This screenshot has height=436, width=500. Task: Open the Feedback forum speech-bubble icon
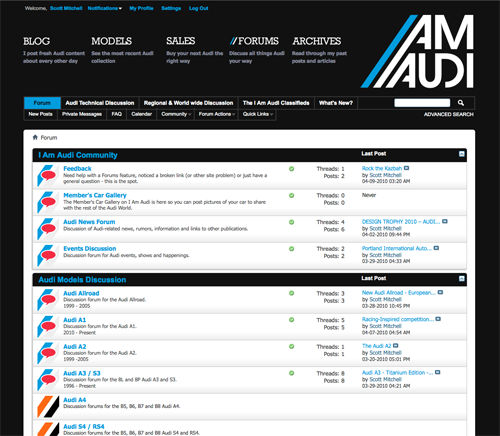[x=47, y=176]
